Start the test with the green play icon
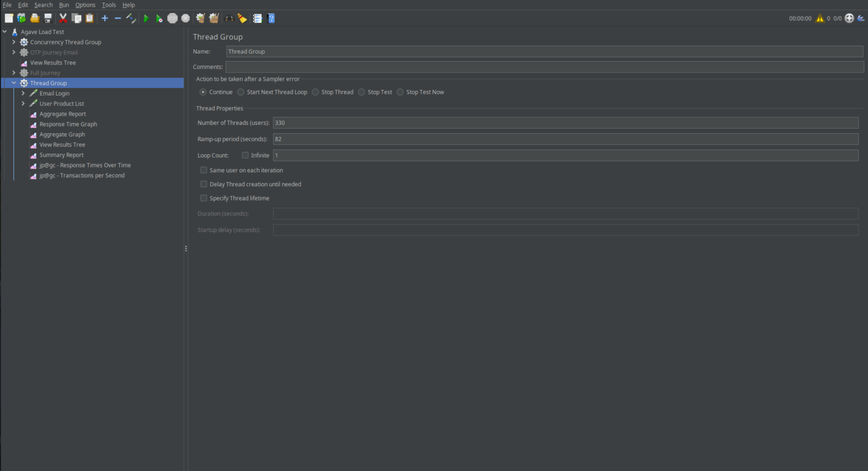 coord(146,18)
